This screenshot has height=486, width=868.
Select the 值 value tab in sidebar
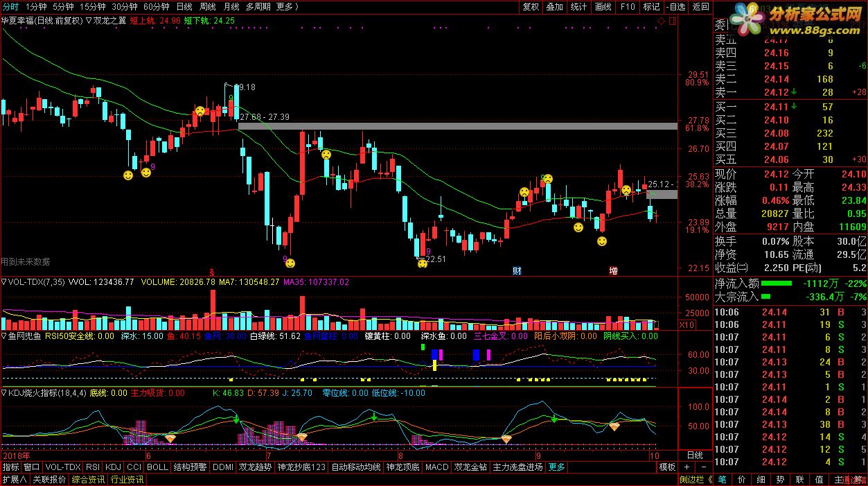click(x=820, y=479)
